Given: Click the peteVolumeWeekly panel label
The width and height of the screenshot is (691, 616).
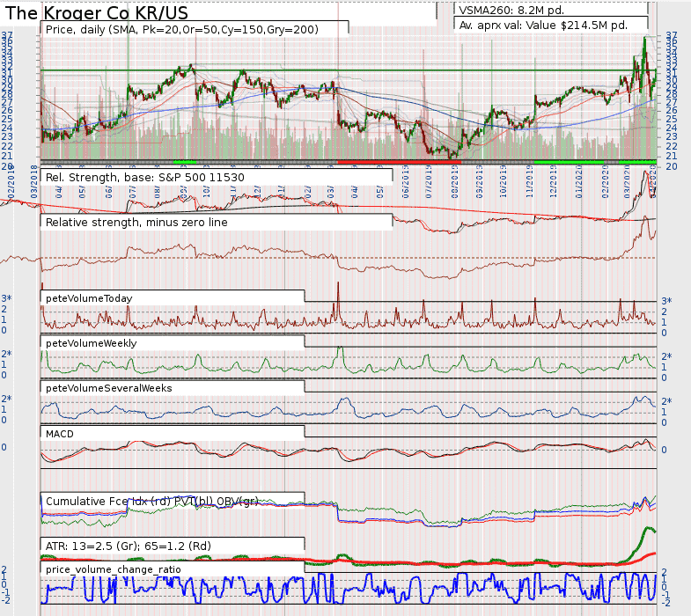Looking at the screenshot, I should (x=92, y=343).
